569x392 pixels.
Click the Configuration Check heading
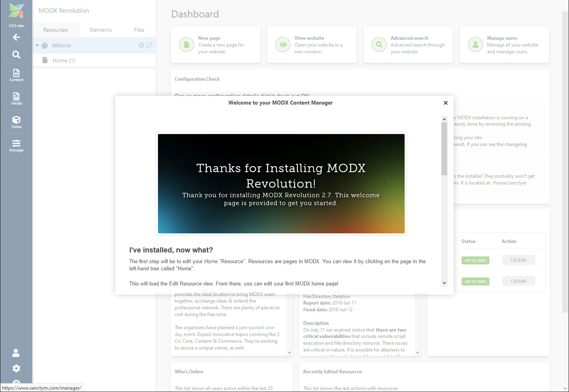pyautogui.click(x=197, y=79)
